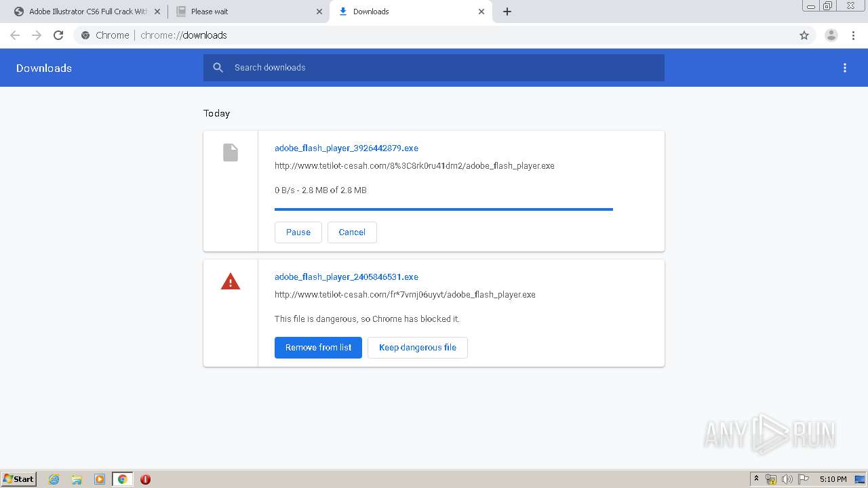Go back using the browser back arrow

click(x=15, y=35)
